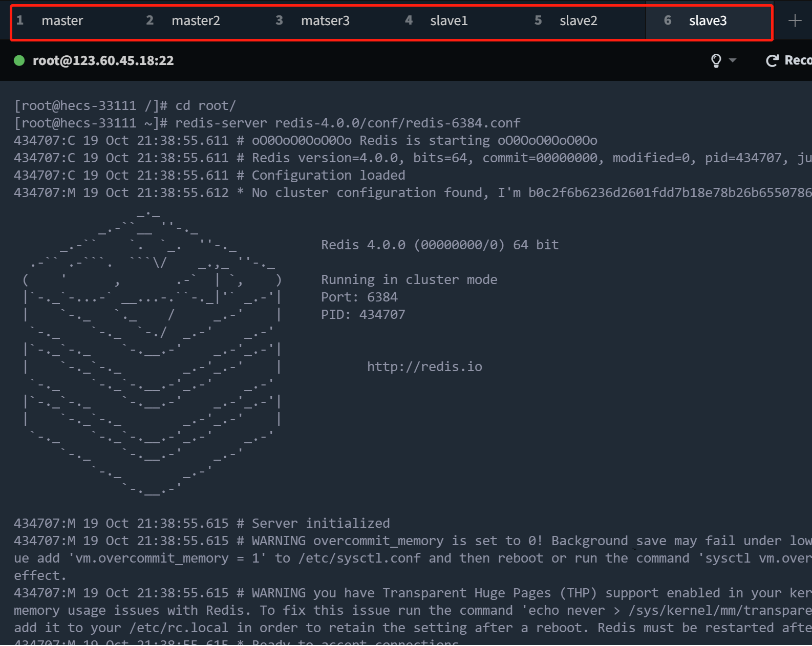812x646 pixels.
Task: Click the http://redis.io link in terminal
Action: click(x=424, y=367)
